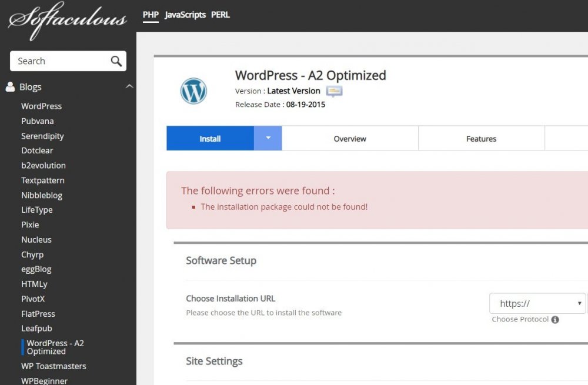Screen dimensions: 588x385
Task: Select WP Toastmasters in sidebar
Action: click(x=54, y=366)
